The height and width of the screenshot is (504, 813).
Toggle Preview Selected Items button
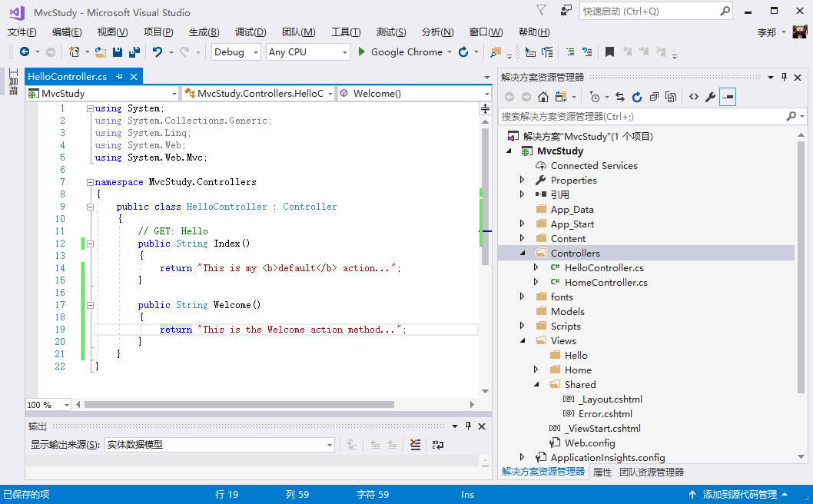coord(728,97)
